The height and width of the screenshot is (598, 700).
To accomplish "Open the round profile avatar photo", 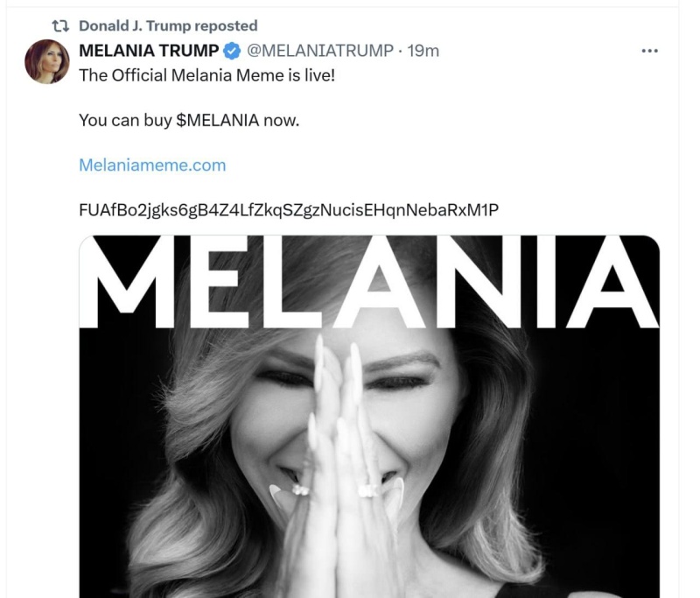I will [47, 61].
